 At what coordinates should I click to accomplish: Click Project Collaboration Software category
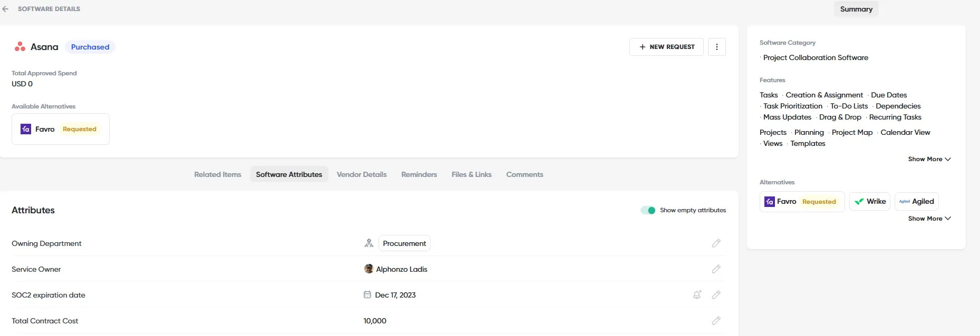[x=816, y=57]
